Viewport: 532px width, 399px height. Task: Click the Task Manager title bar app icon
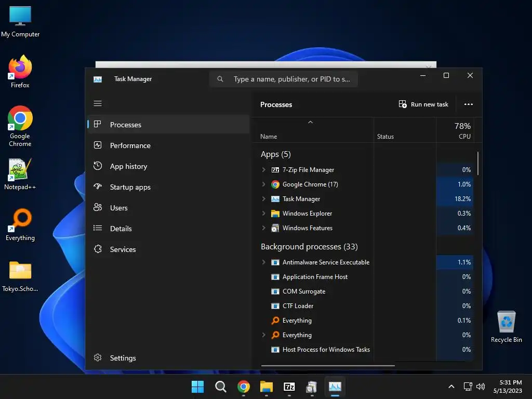click(98, 79)
